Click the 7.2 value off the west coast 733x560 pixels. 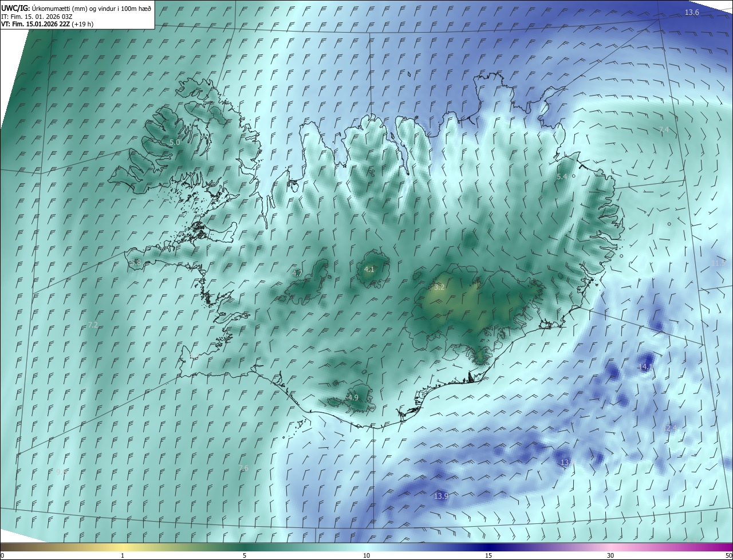click(x=93, y=325)
